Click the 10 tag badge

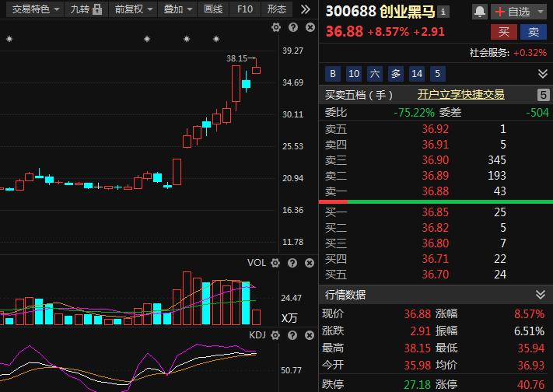(354, 74)
